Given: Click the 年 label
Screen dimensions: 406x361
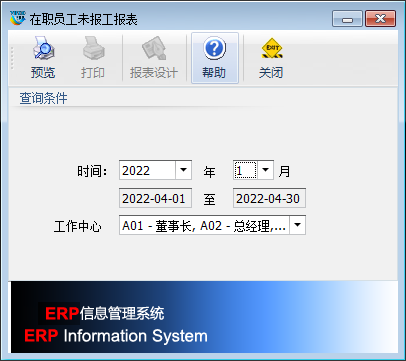Looking at the screenshot, I should click(x=209, y=172).
